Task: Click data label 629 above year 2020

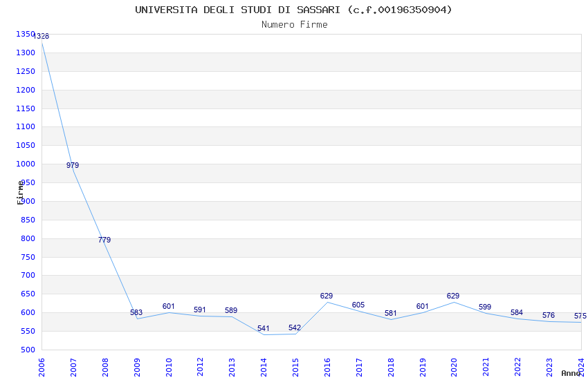Action: (453, 296)
